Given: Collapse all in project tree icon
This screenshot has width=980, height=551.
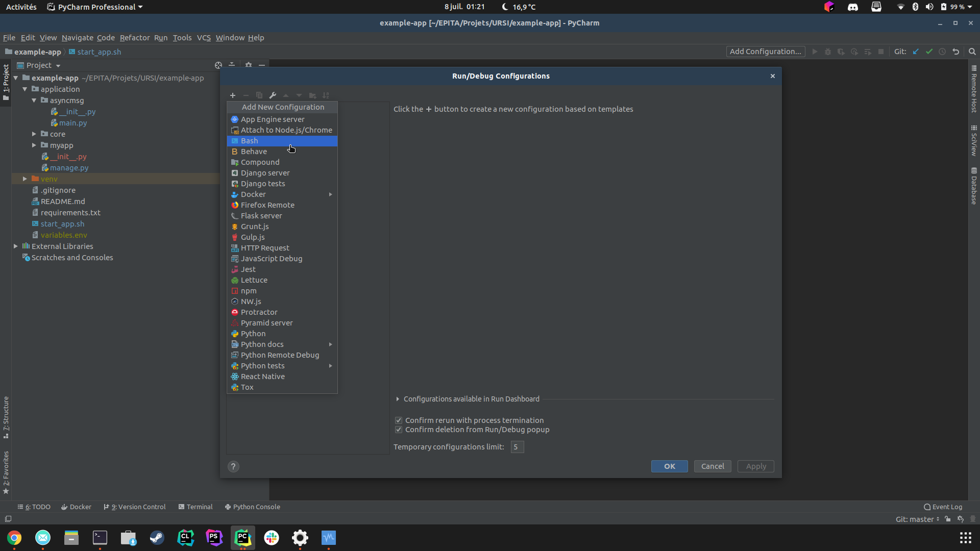Looking at the screenshot, I should 232,65.
